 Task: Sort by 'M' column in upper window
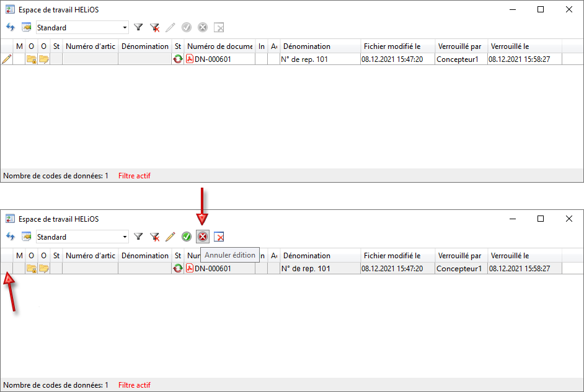[19, 46]
